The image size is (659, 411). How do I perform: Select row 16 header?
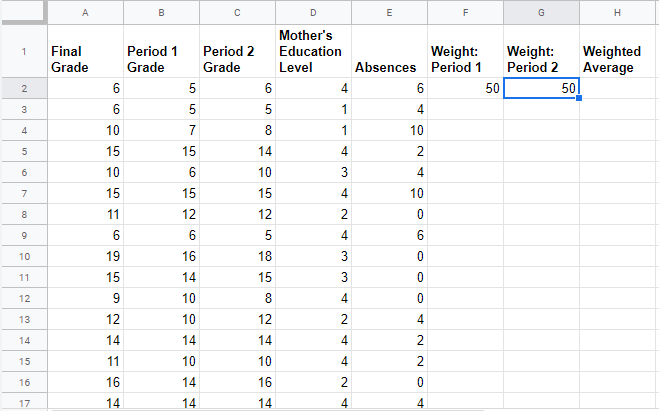[24, 382]
